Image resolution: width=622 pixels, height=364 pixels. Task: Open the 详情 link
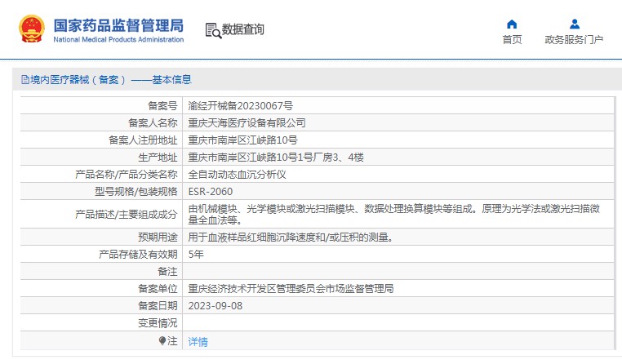(198, 341)
